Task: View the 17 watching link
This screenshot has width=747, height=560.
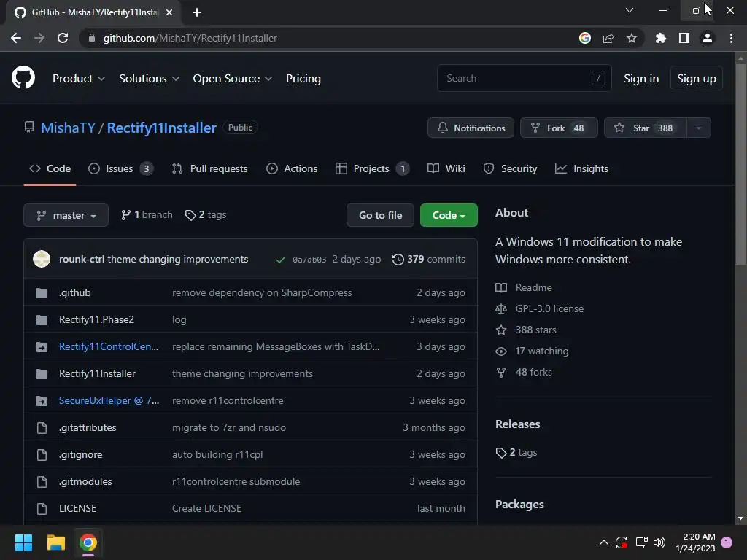Action: coord(532,351)
